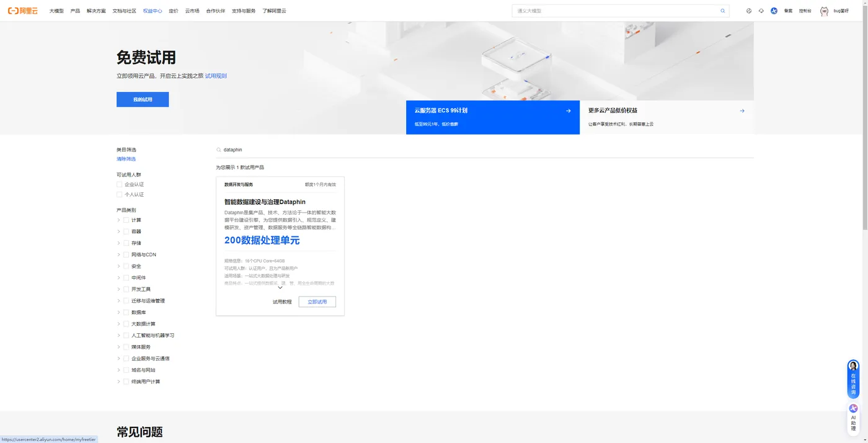This screenshot has width=868, height=443.
Task: Click the 立即试用 button
Action: [317, 302]
